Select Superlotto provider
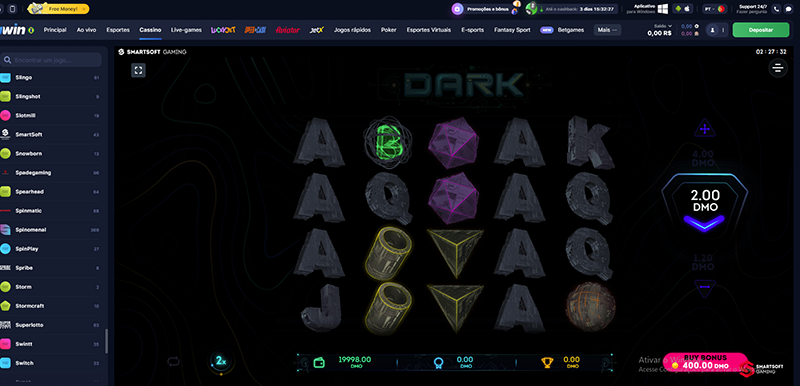 [51, 325]
